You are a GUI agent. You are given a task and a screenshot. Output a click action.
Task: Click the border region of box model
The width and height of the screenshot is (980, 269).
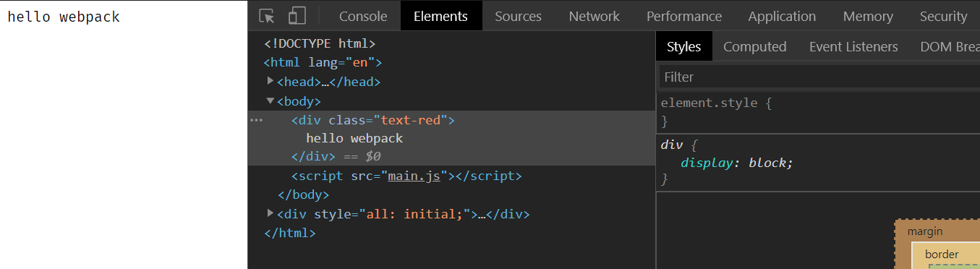[942, 254]
